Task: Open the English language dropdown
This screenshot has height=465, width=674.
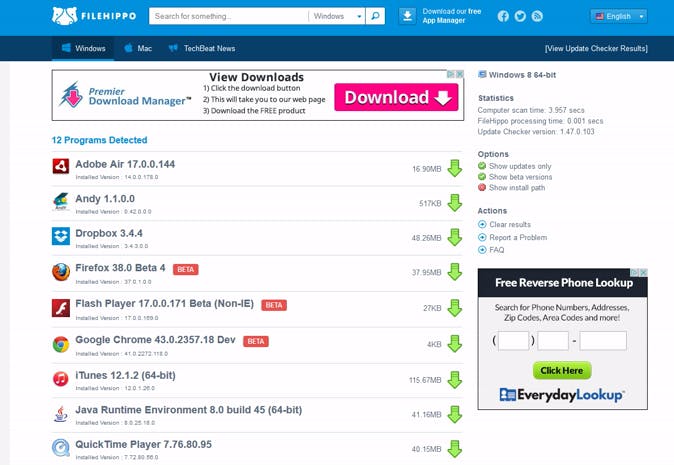Action: pos(619,16)
